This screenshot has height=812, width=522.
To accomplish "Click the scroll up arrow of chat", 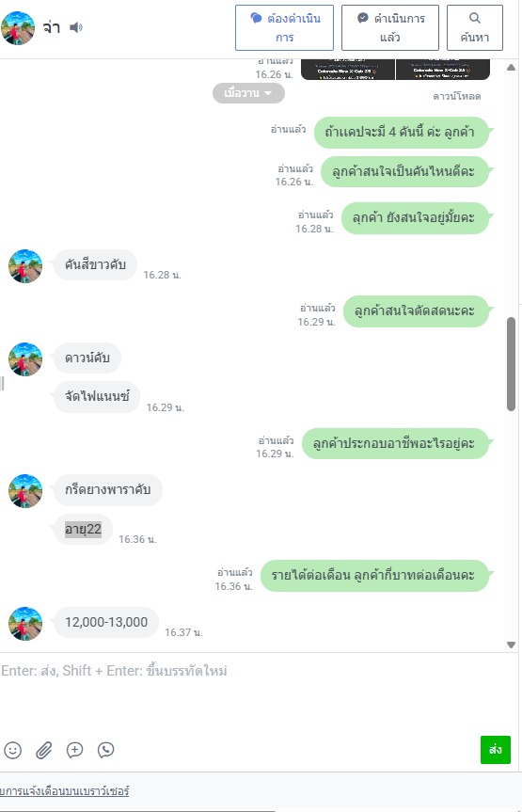I will pos(511,68).
